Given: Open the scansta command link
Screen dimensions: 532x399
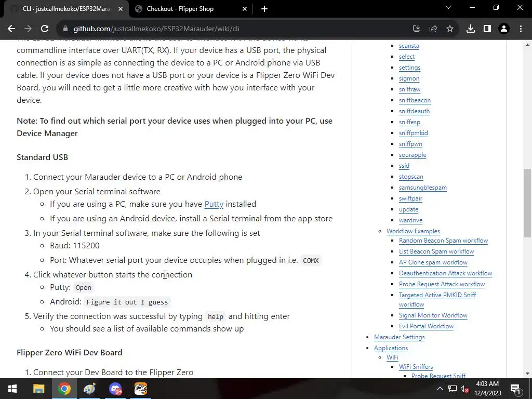Looking at the screenshot, I should (409, 46).
